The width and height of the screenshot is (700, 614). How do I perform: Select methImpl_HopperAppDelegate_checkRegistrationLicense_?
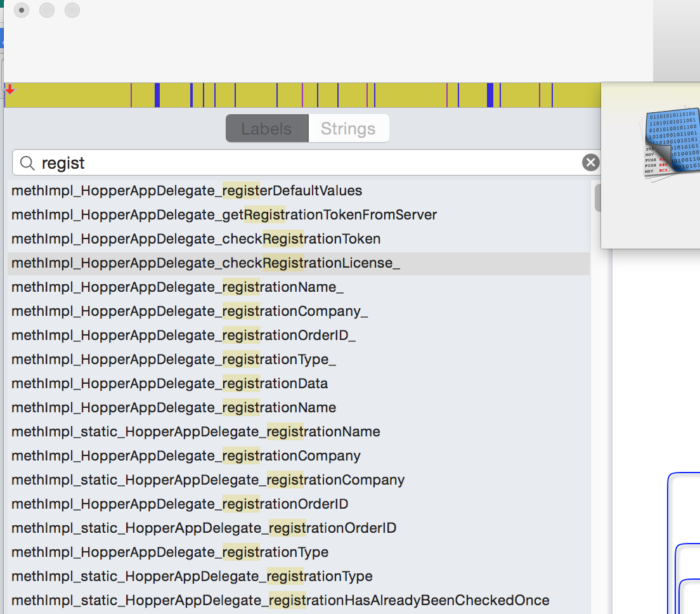(x=298, y=263)
